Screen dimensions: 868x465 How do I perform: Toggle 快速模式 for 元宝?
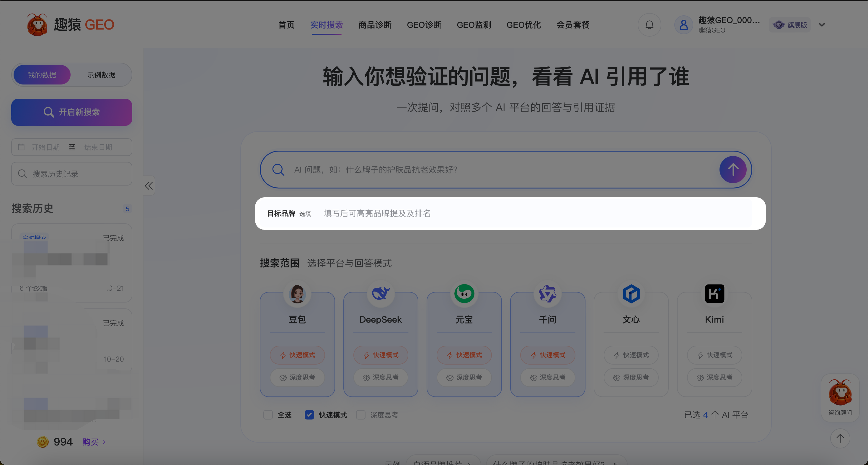click(464, 355)
